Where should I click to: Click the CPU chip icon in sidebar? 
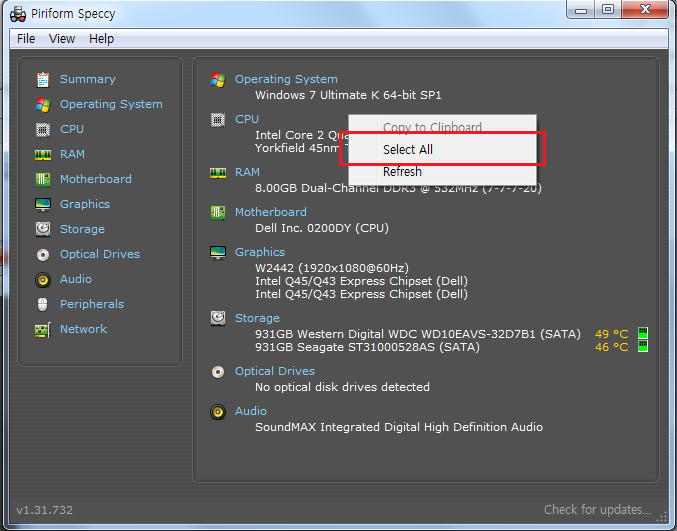pyautogui.click(x=43, y=130)
